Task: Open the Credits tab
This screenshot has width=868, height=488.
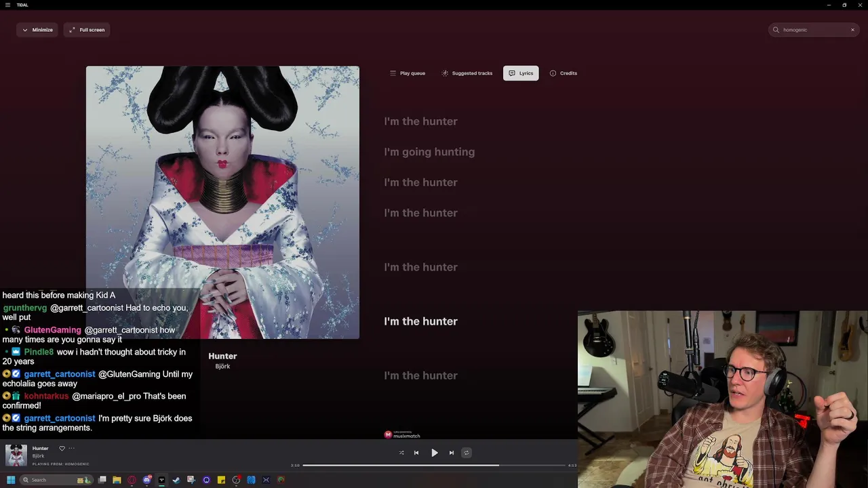Action: (x=564, y=73)
